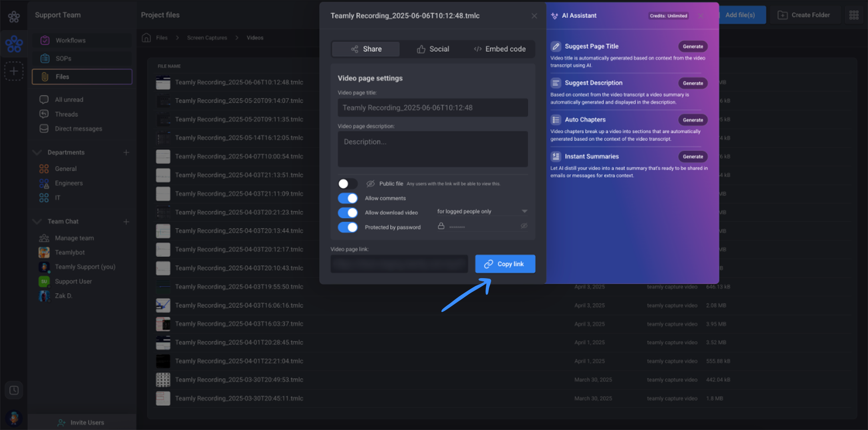Close the video share dialog

(534, 16)
